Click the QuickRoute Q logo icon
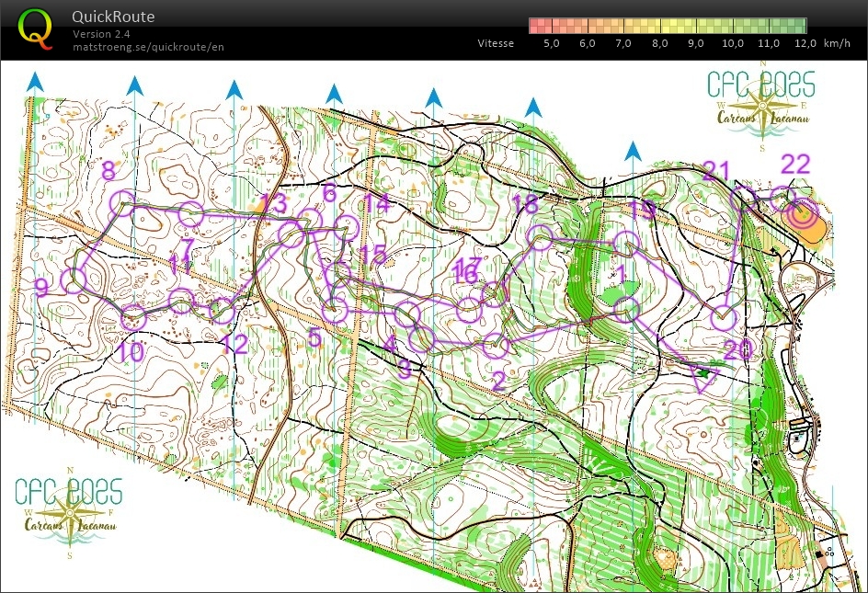Image resolution: width=868 pixels, height=593 pixels. pos(36,28)
